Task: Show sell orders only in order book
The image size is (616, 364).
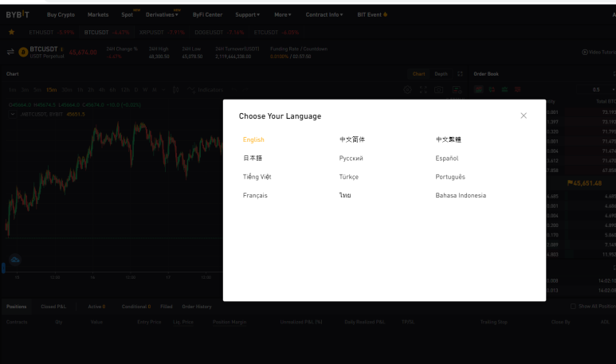Action: (518, 89)
